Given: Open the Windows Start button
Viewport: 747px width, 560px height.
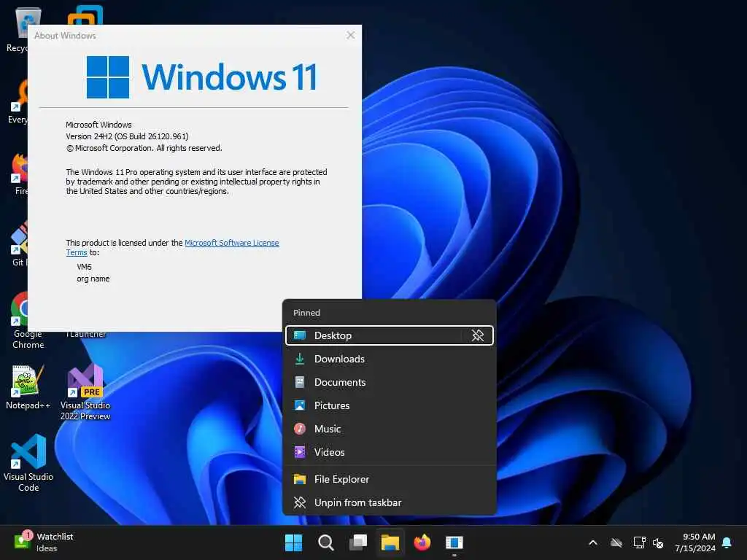Looking at the screenshot, I should pyautogui.click(x=293, y=542).
